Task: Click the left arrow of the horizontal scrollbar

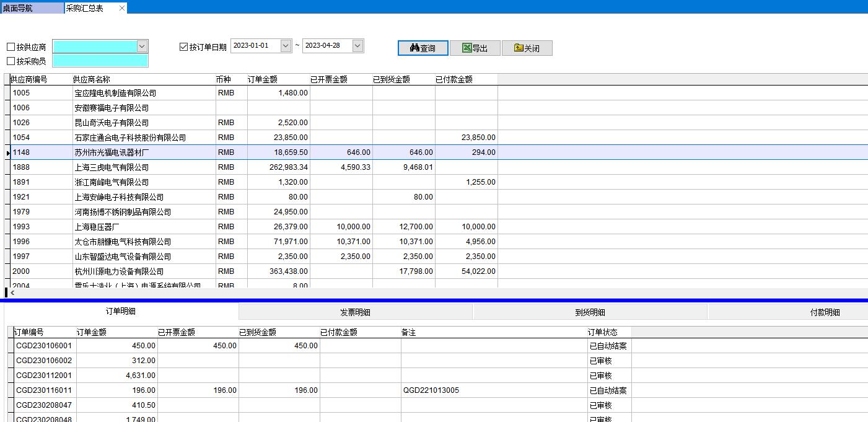Action: 13,292
